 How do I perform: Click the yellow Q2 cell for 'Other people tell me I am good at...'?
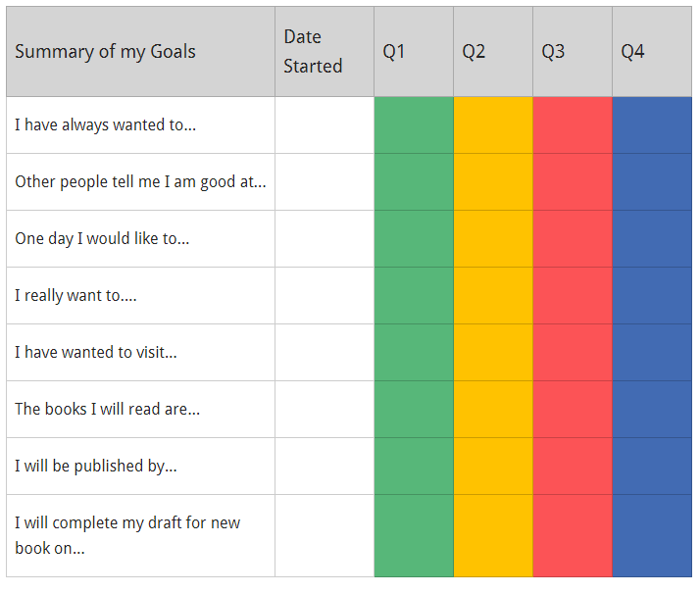coord(493,182)
